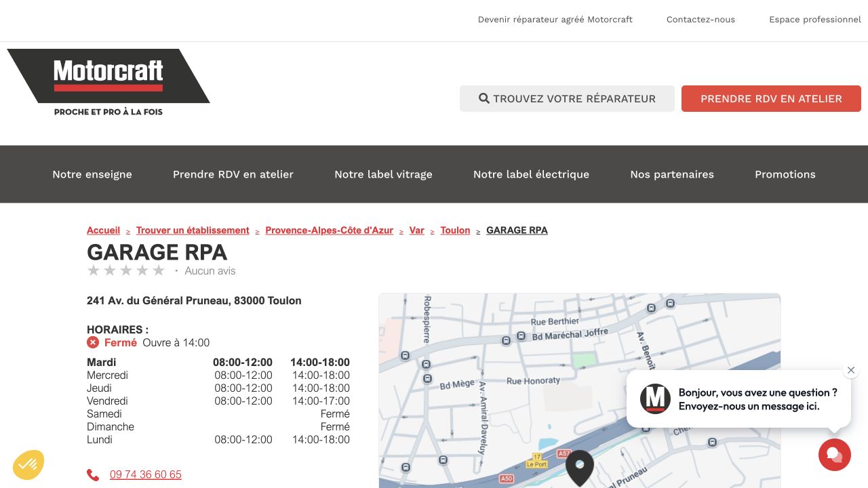868x488 pixels.
Task: Go to Accueil breadcrumb
Action: 103,230
